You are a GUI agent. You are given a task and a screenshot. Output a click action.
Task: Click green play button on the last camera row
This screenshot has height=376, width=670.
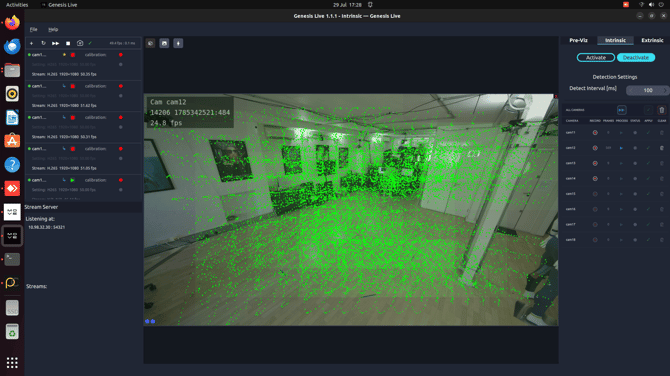pyautogui.click(x=73, y=180)
